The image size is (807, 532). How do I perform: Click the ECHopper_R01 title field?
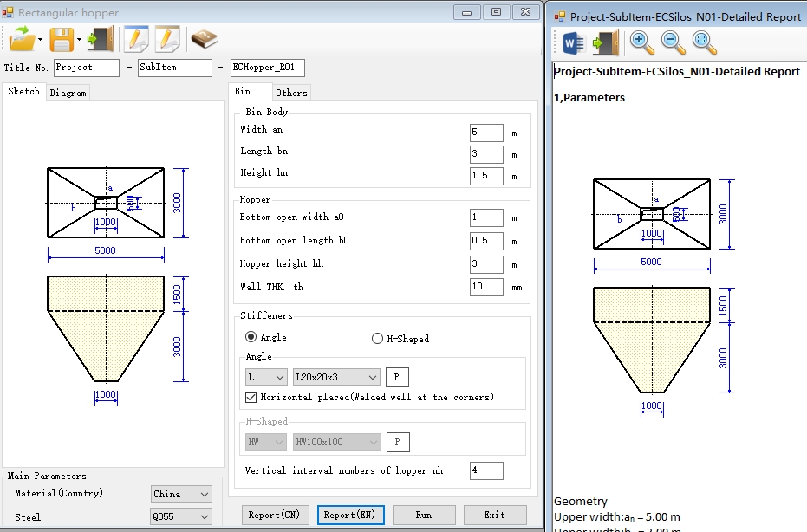(268, 68)
